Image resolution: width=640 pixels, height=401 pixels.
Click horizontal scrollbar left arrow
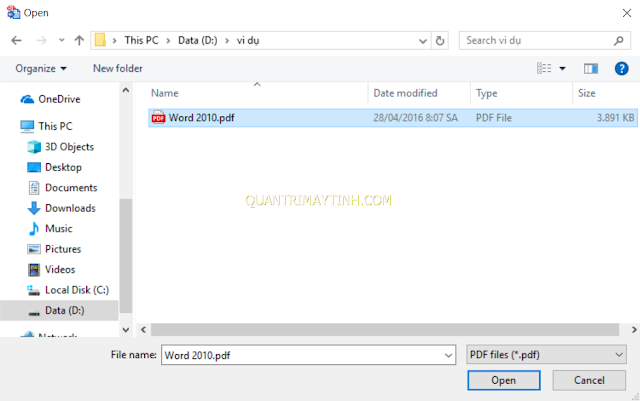pos(143,330)
